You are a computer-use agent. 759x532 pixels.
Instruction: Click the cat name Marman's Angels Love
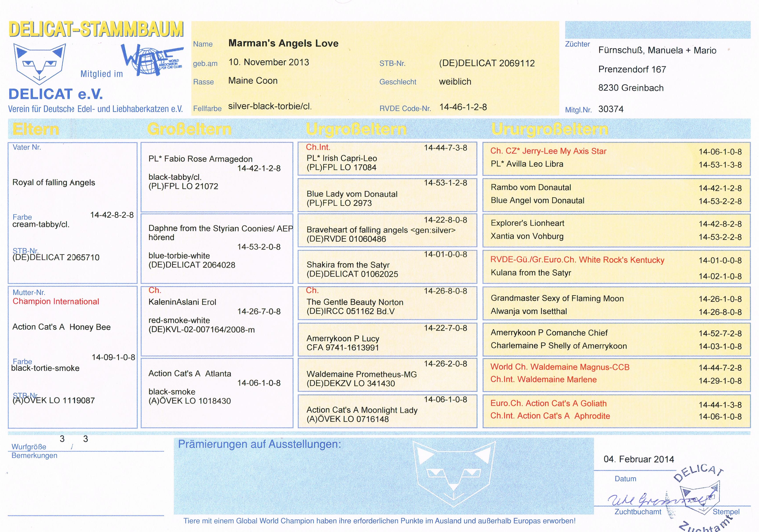coord(283,43)
